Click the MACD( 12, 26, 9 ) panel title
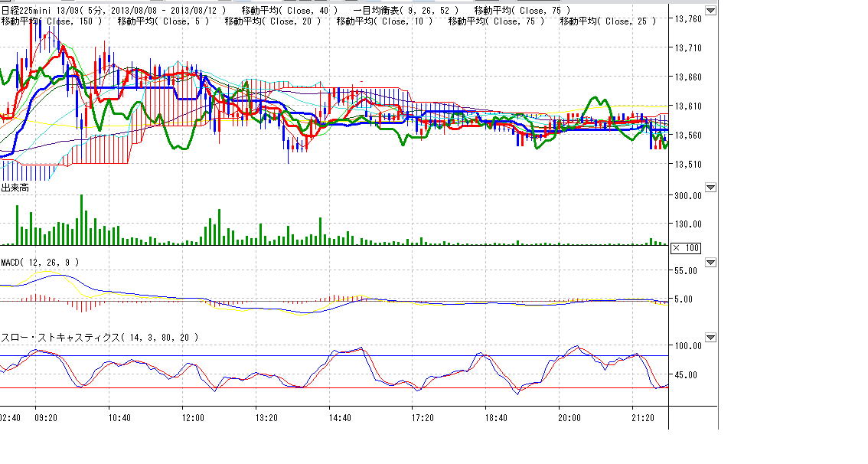This screenshot has height=464, width=868. (40, 263)
